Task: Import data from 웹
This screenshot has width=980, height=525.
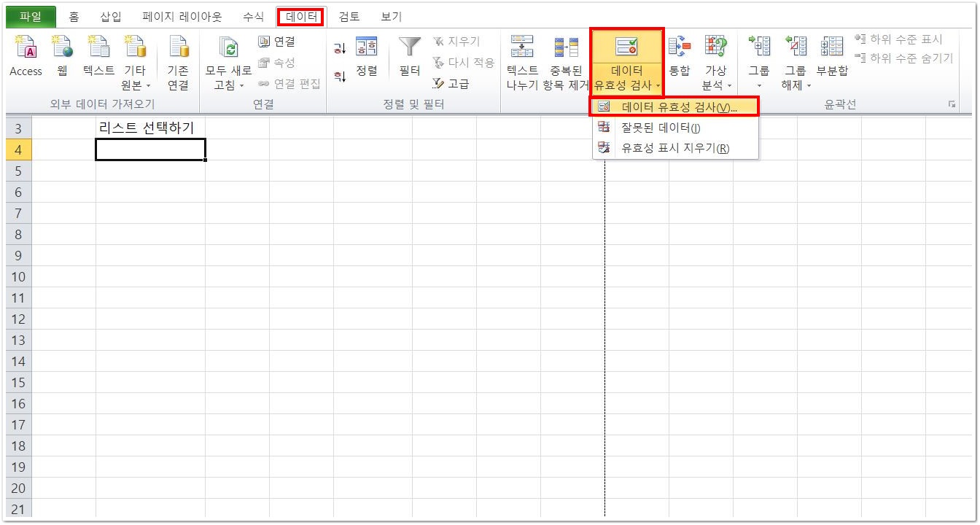Action: [63, 57]
